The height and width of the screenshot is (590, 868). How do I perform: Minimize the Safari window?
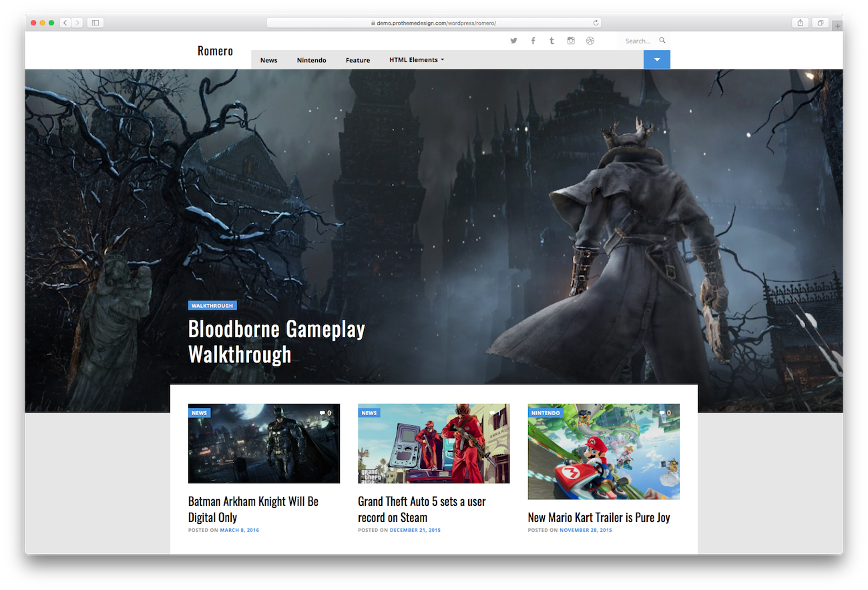pyautogui.click(x=42, y=23)
